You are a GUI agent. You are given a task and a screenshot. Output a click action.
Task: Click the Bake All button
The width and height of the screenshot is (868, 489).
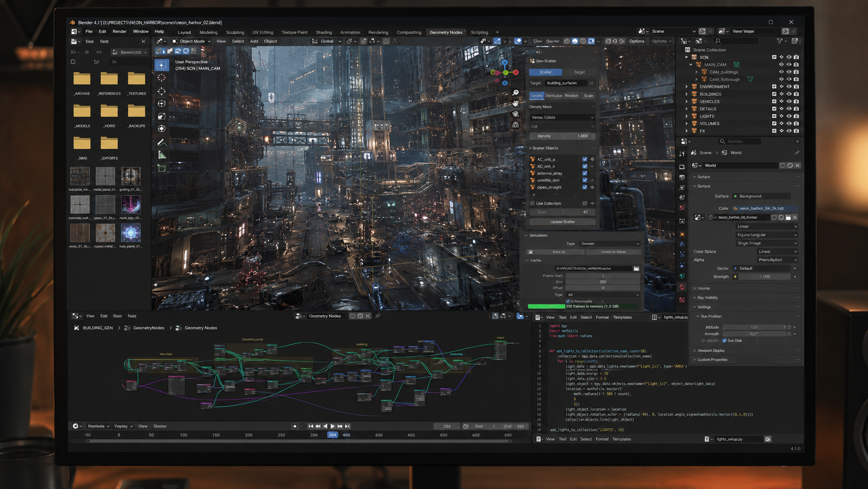coord(559,252)
